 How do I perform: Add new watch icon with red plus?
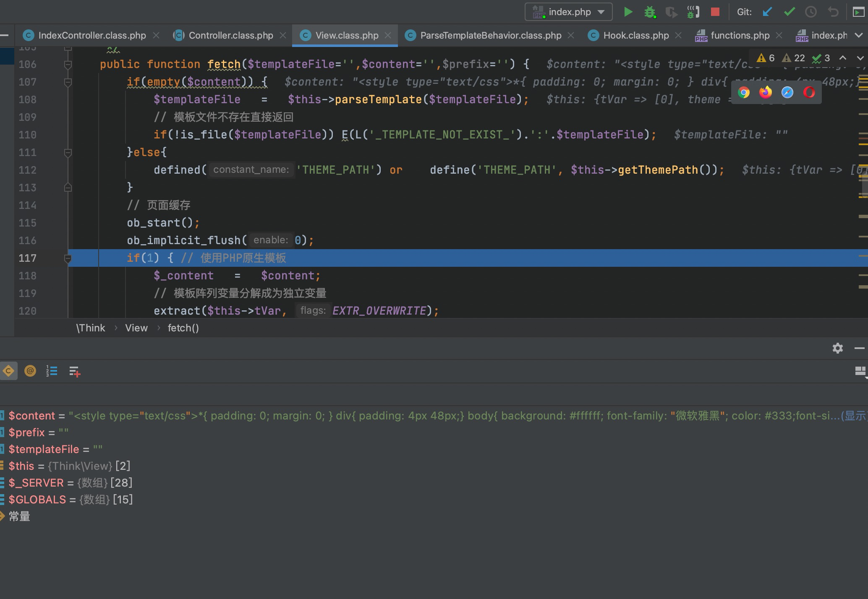(x=75, y=371)
